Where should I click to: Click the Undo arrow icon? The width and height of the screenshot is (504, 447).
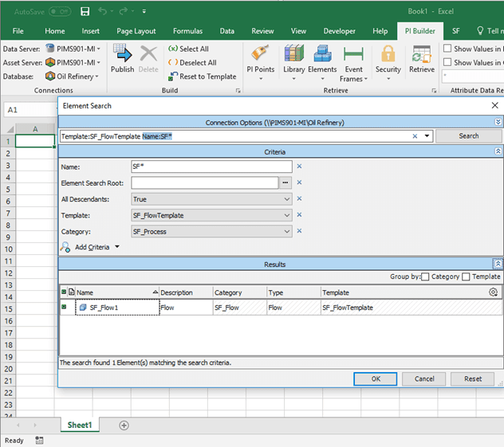[x=103, y=11]
